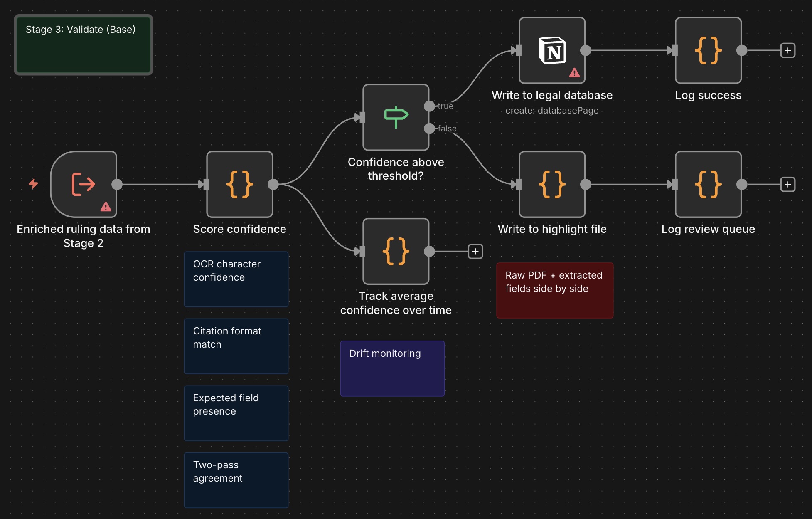
Task: Open Track average confidence over time node
Action: coord(396,251)
